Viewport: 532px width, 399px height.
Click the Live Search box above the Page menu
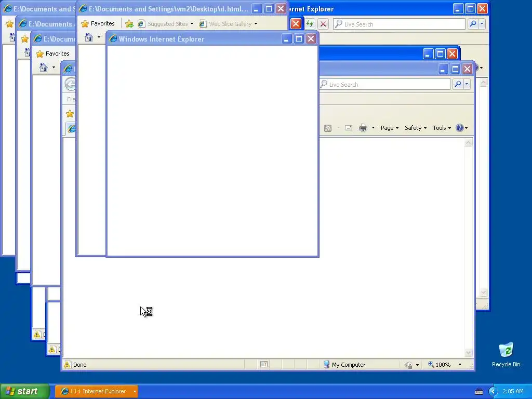pos(385,85)
